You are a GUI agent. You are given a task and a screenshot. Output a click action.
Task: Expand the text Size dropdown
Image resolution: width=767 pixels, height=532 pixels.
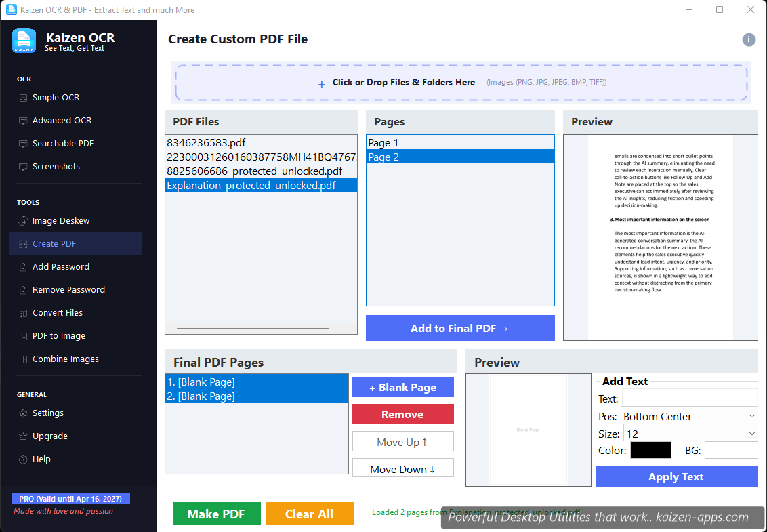[689, 433]
